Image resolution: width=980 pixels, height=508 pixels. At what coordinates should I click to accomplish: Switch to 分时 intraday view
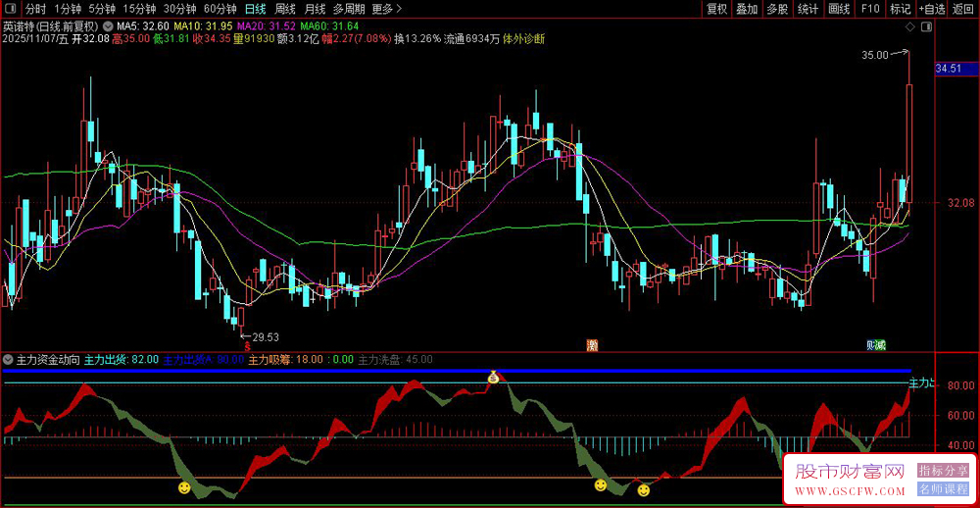click(x=35, y=9)
